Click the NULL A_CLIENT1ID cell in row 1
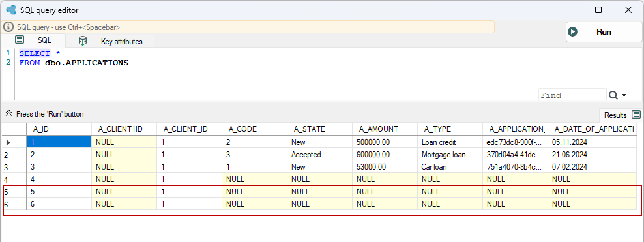The width and height of the screenshot is (644, 242). [x=124, y=142]
